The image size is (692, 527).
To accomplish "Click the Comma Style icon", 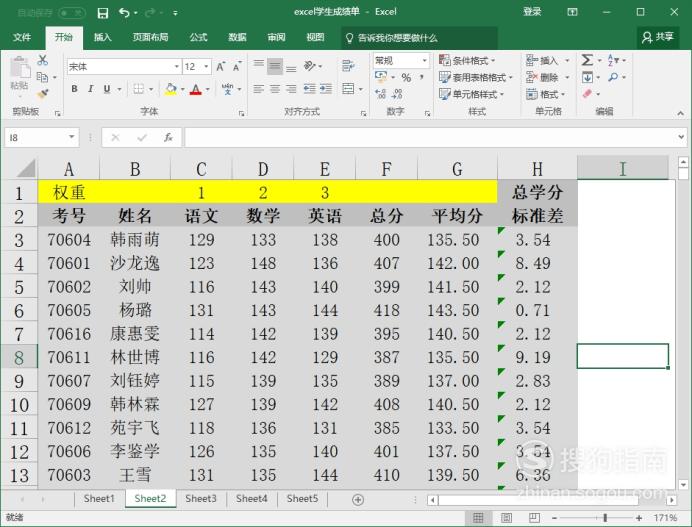I will [x=422, y=78].
